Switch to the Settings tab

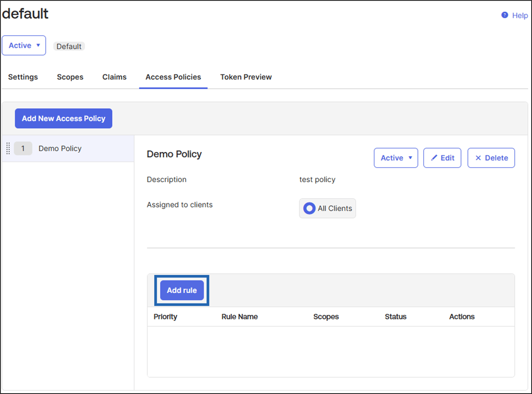click(x=23, y=77)
